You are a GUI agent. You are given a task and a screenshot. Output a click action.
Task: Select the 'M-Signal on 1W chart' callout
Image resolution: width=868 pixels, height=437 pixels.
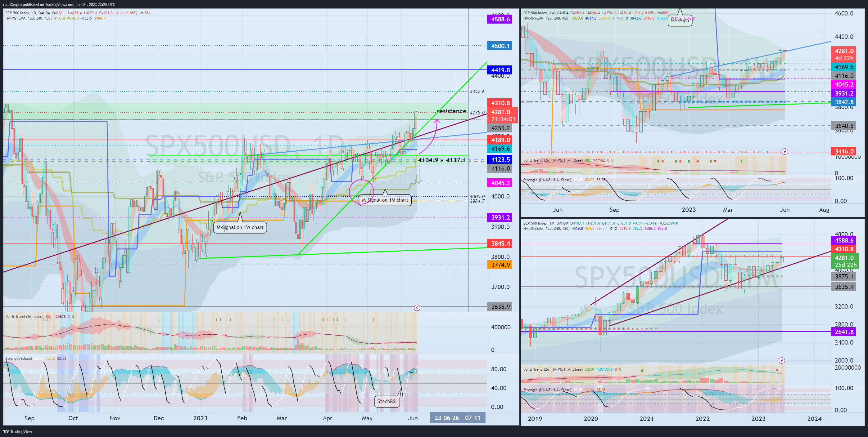pyautogui.click(x=240, y=227)
